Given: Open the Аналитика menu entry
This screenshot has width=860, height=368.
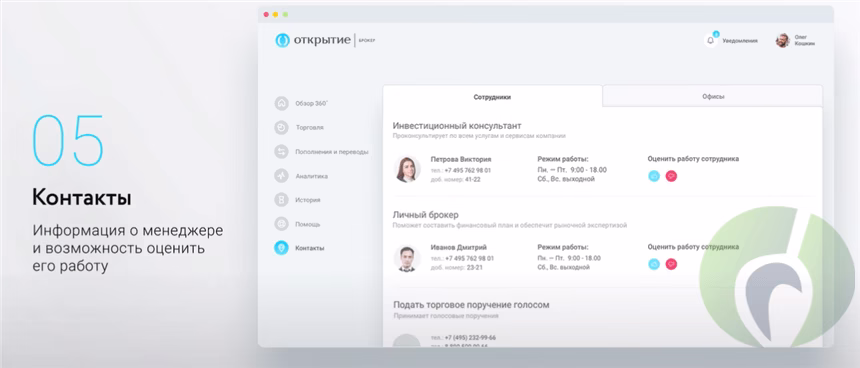Looking at the screenshot, I should tap(312, 176).
